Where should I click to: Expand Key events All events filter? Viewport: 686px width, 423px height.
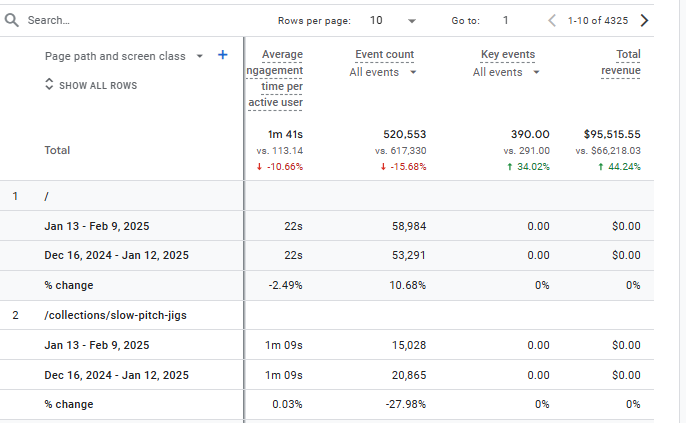(537, 72)
